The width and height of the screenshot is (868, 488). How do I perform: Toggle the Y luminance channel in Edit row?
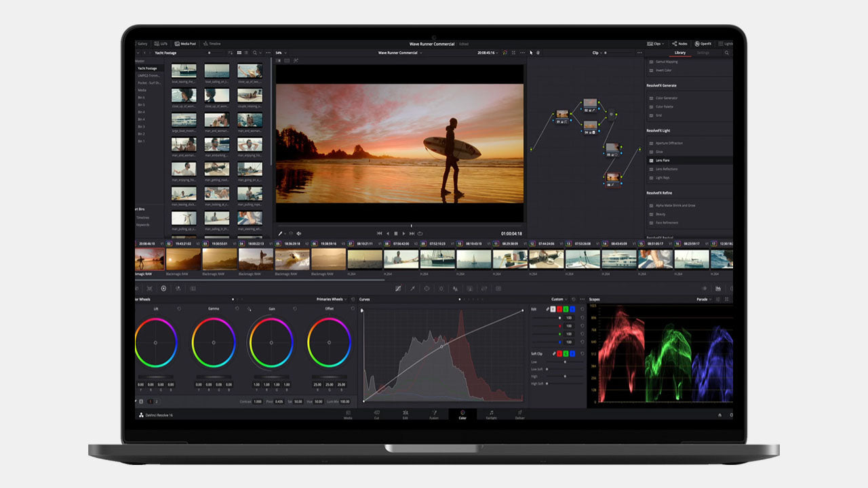552,309
